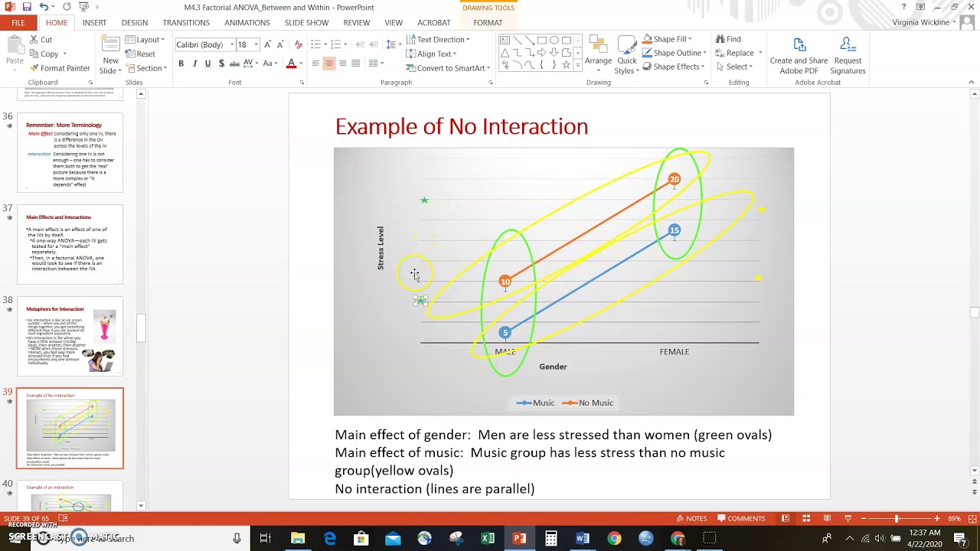Decrease the font size
Screen dimensions: 980x551
click(x=280, y=44)
